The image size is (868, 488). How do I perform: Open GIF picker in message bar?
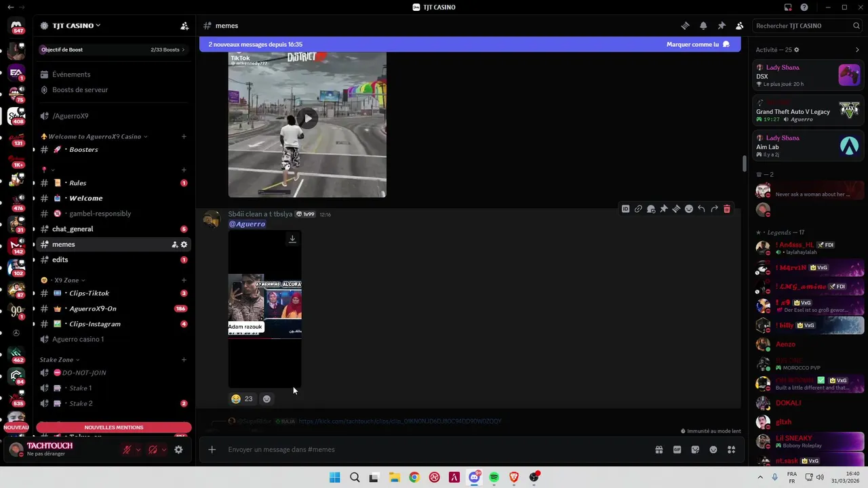click(677, 449)
